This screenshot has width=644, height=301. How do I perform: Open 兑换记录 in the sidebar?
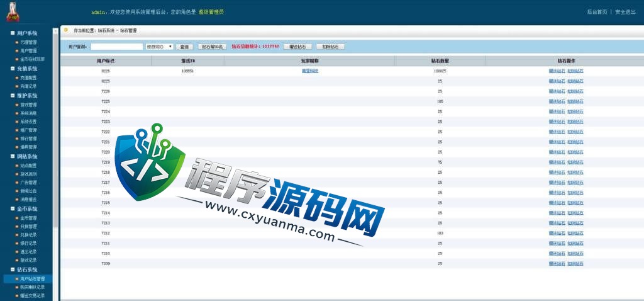pos(28,235)
